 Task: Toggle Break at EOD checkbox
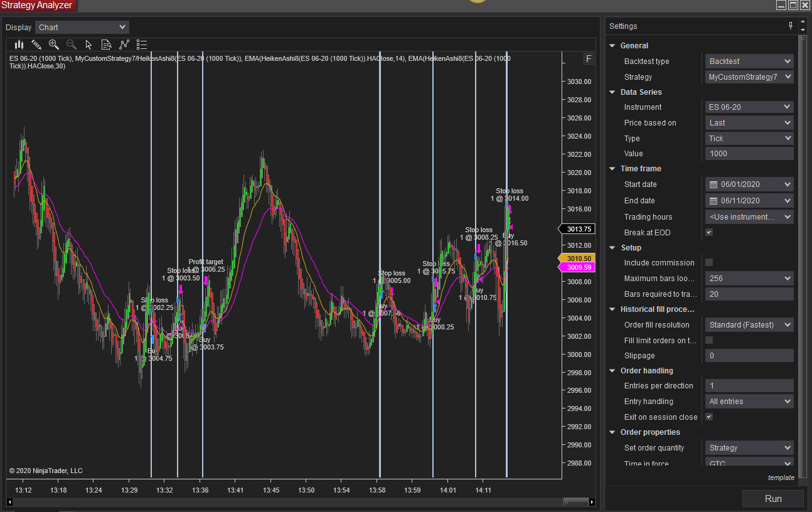pos(709,232)
